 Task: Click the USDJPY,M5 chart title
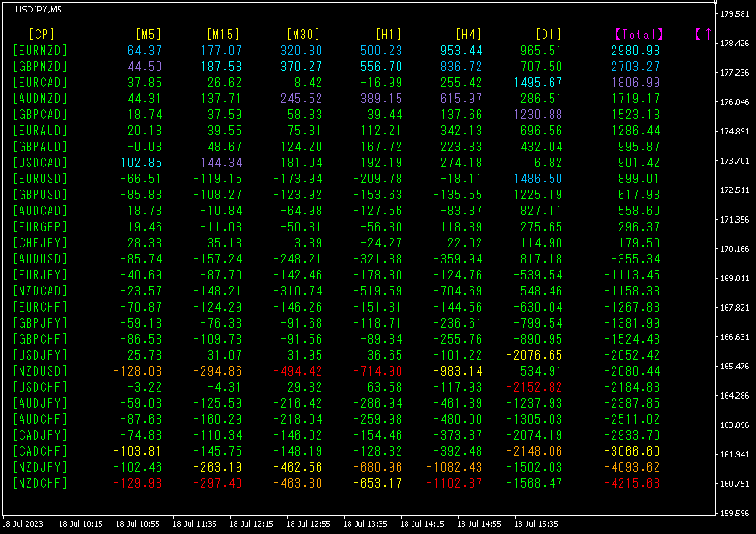point(38,10)
